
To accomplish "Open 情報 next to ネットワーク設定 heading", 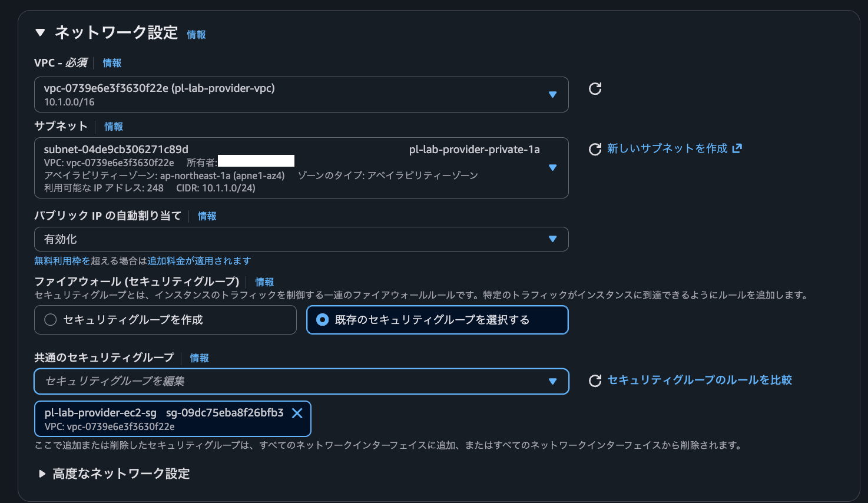I will (196, 35).
